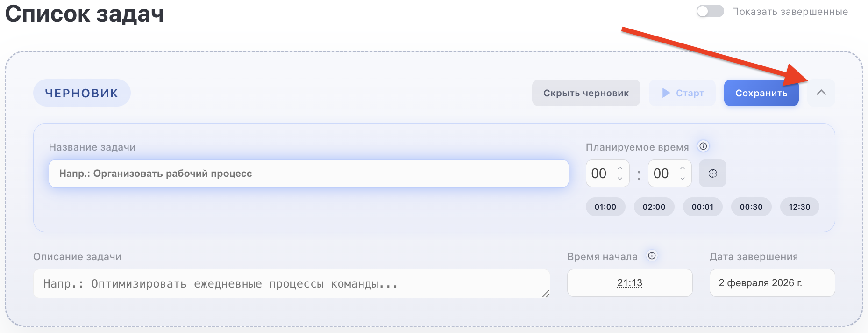Open the completion date field 2 февраля 2026 г.
This screenshot has height=333, width=868.
click(772, 282)
